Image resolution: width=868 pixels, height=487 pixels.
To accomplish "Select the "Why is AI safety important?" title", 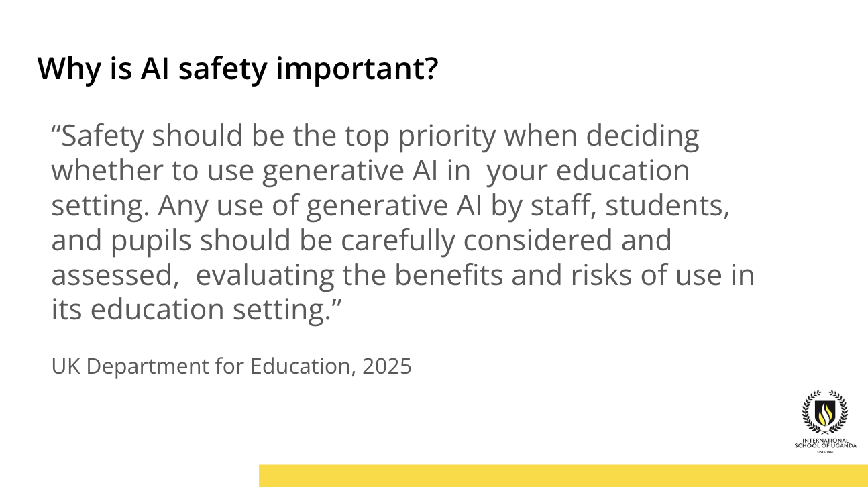I will pos(237,68).
